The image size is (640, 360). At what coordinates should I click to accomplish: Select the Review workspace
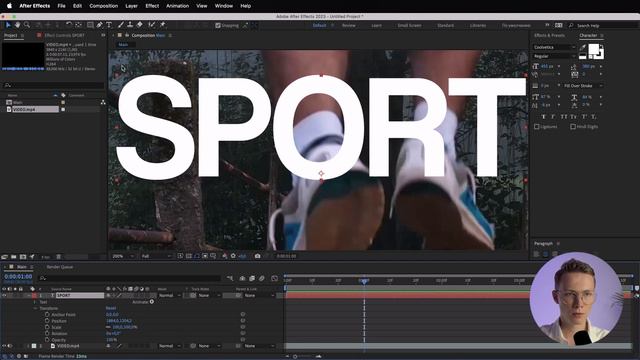point(349,25)
